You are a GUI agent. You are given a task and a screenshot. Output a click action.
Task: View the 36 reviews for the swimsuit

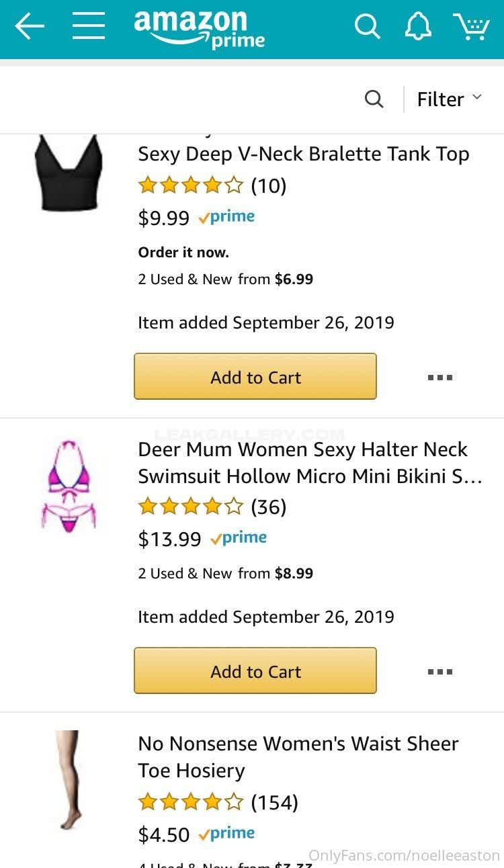pos(268,507)
